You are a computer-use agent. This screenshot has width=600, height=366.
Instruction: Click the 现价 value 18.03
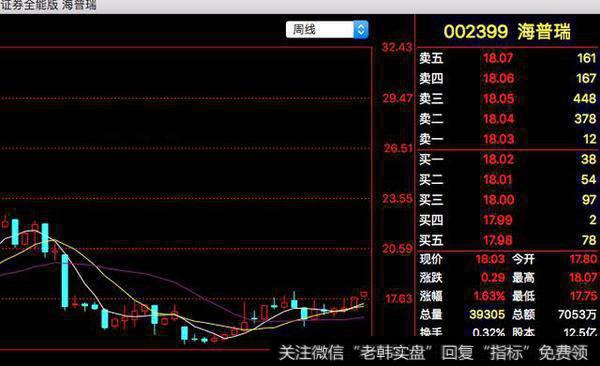coord(490,259)
